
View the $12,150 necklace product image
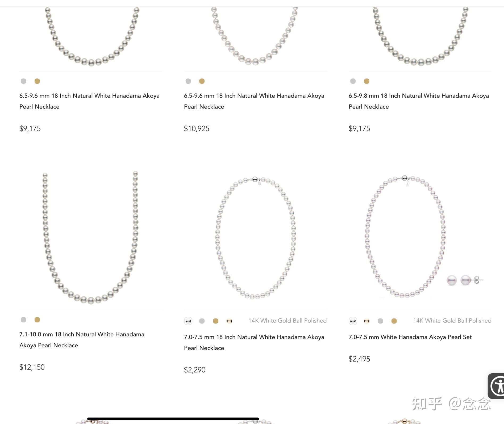pyautogui.click(x=90, y=237)
